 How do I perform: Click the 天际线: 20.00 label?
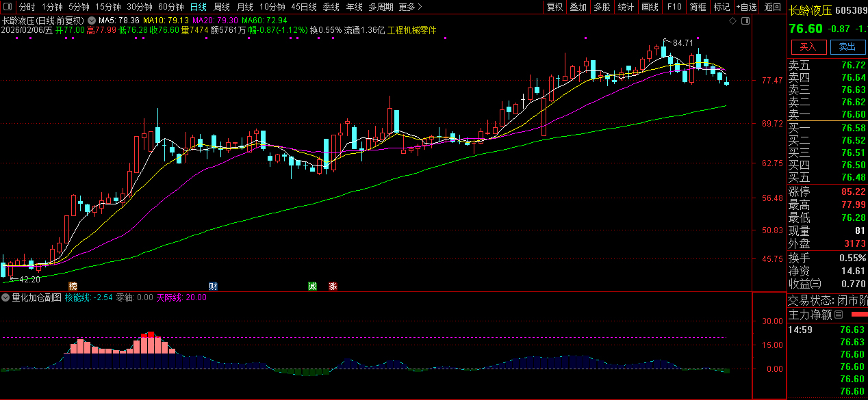pos(181,297)
